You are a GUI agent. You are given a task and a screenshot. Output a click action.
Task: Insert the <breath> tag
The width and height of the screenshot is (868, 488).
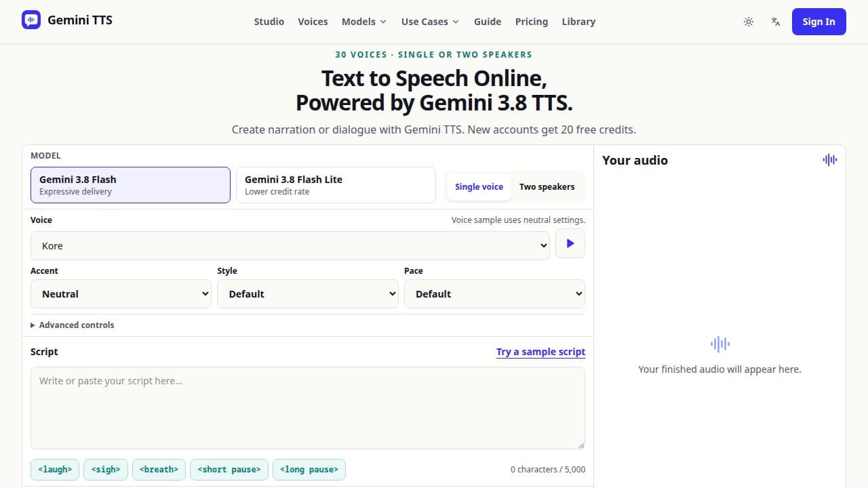pos(159,470)
